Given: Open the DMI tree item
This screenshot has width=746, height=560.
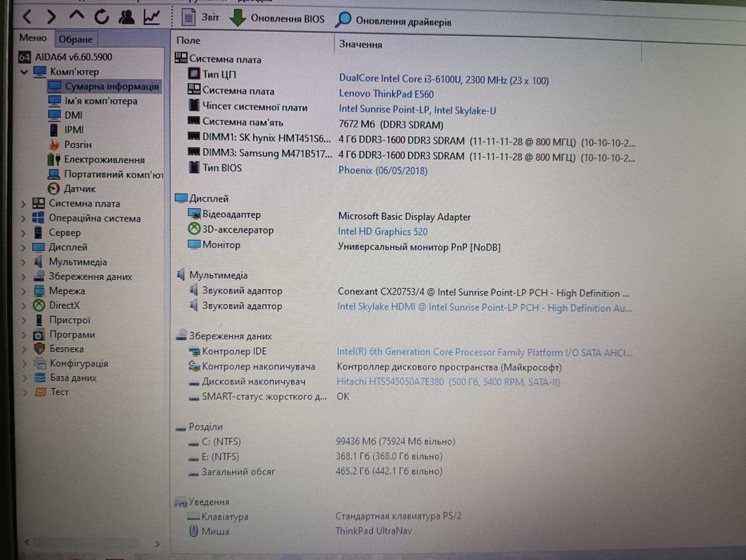Looking at the screenshot, I should (66, 115).
